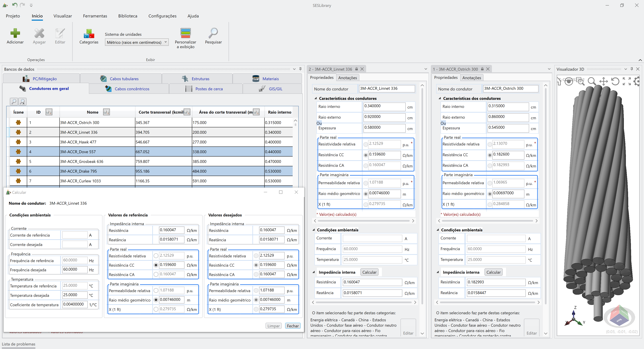Screen dimensions: 644x349
Task: Select Resistividade relativa radio in Valores de referência
Action: (156, 256)
